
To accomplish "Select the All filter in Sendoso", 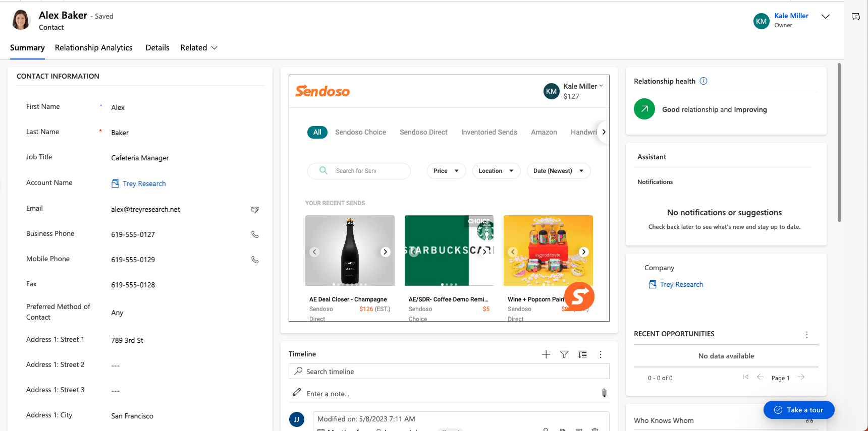I will (x=317, y=132).
